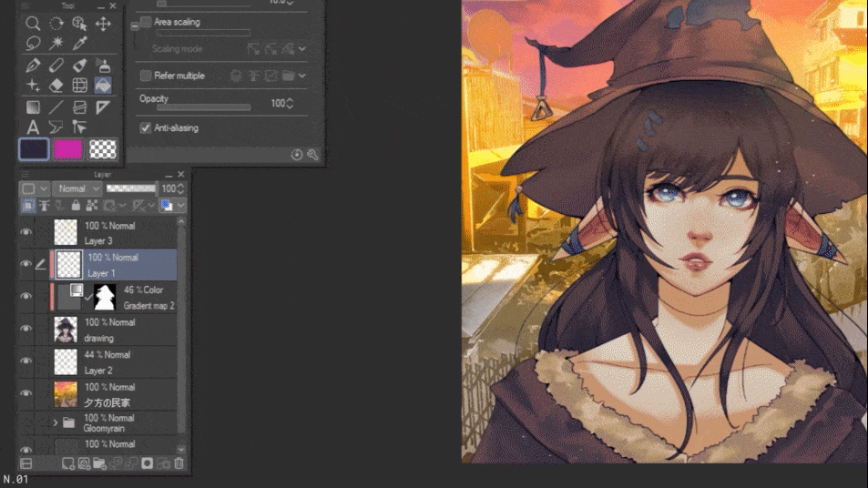Click the Lock transparent pixels icon
This screenshot has width=868, height=488.
pos(92,206)
